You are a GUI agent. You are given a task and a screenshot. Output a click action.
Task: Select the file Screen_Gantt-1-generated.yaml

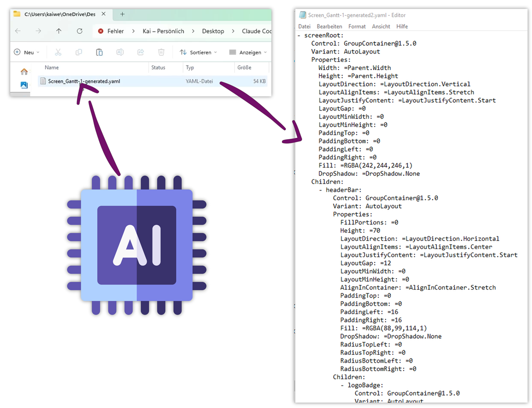click(x=84, y=81)
